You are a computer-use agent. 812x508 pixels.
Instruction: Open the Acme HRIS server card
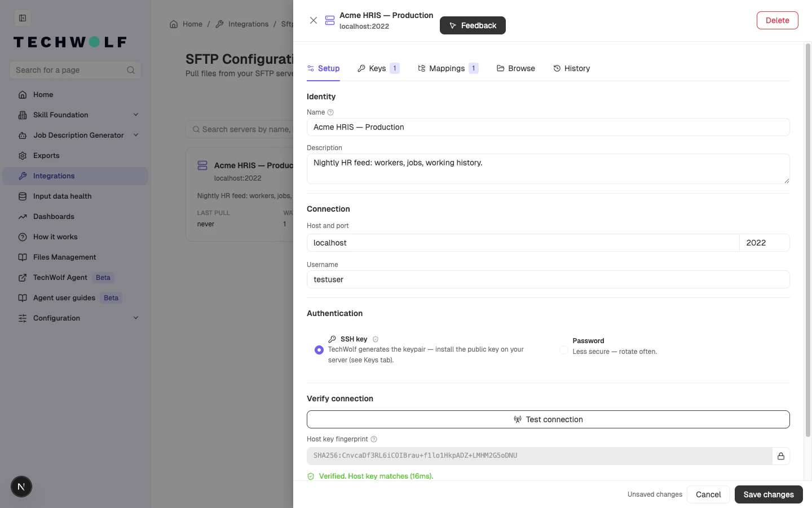(240, 195)
